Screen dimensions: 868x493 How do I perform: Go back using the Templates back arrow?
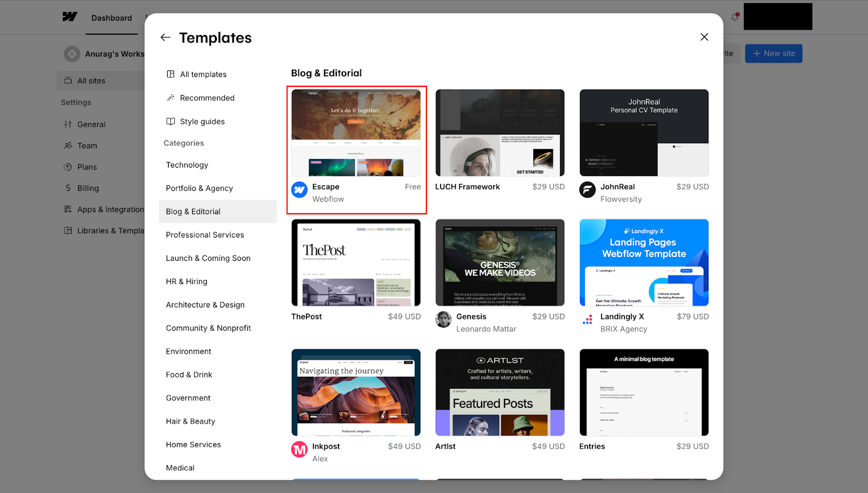(165, 37)
